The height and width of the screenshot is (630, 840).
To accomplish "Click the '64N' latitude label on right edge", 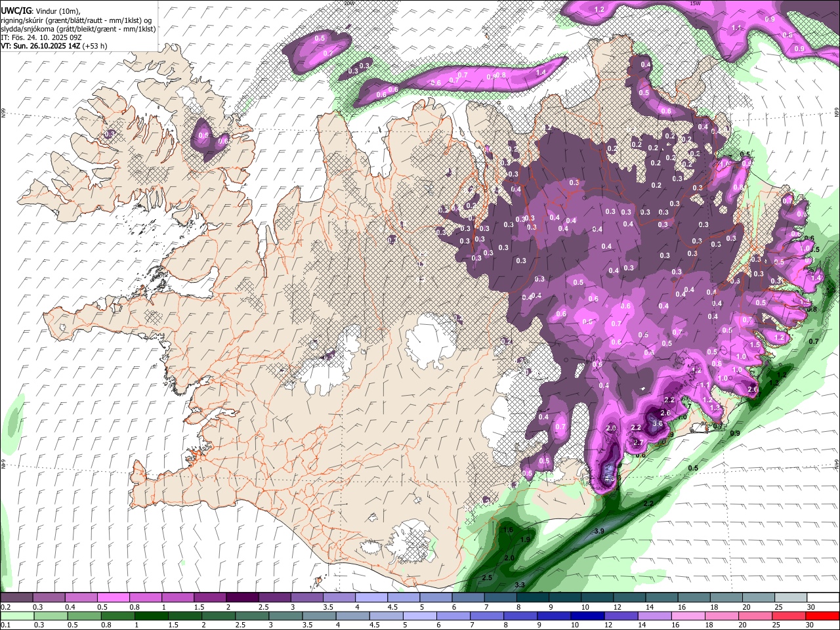I will point(837,464).
